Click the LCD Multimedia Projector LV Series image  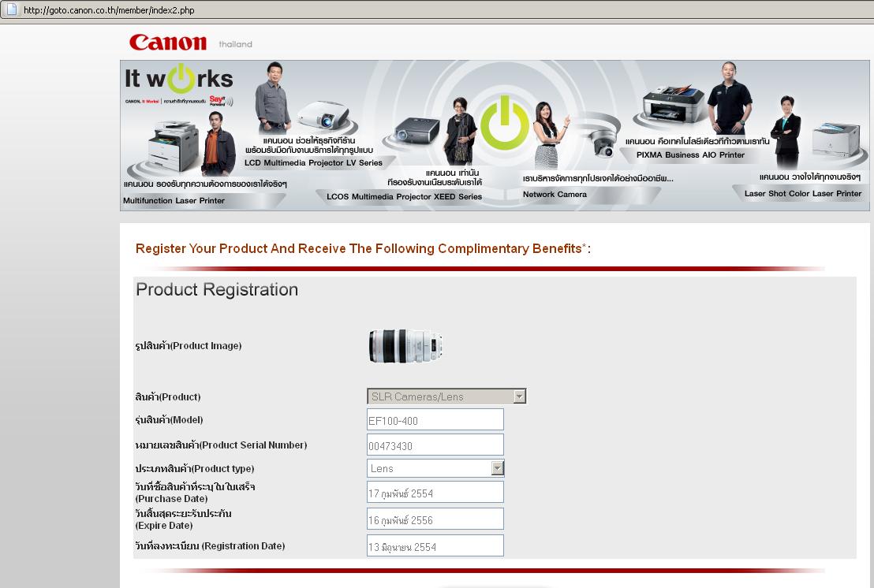pos(323,117)
